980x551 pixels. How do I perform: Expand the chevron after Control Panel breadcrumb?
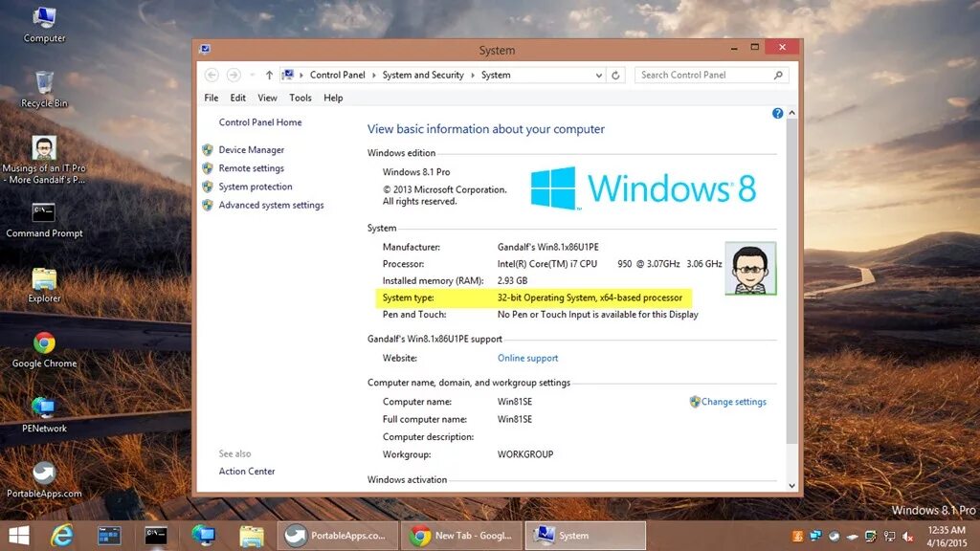[x=374, y=75]
